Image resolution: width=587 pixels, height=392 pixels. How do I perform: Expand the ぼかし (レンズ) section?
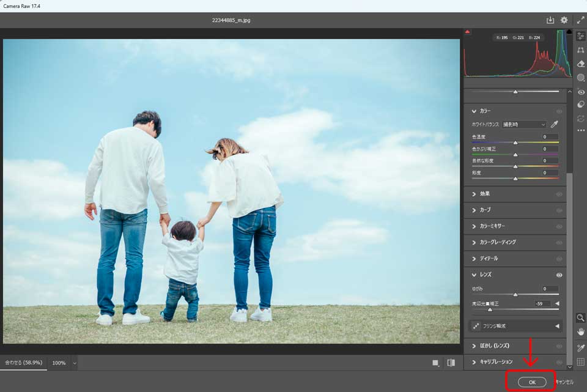(x=474, y=346)
